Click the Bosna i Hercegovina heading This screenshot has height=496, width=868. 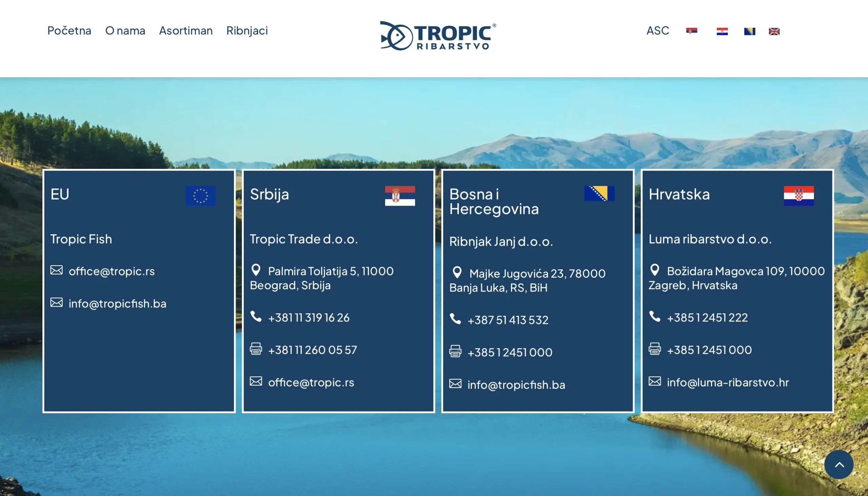coord(494,202)
